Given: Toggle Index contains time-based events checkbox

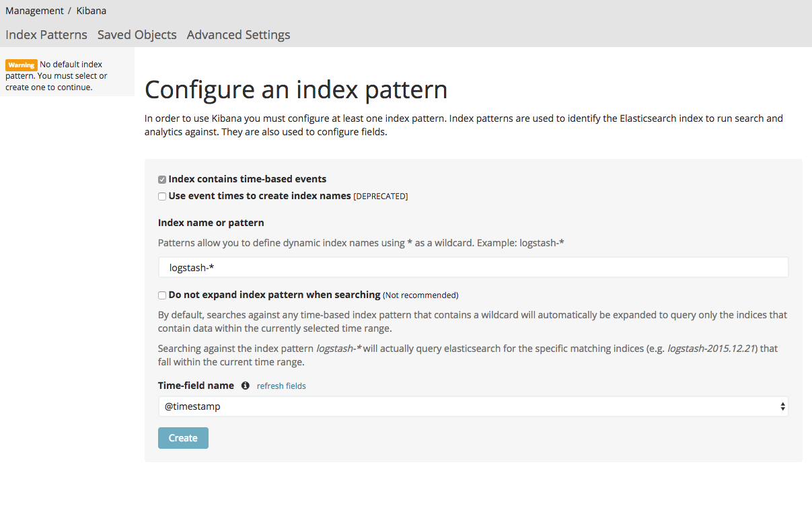Looking at the screenshot, I should tap(162, 180).
